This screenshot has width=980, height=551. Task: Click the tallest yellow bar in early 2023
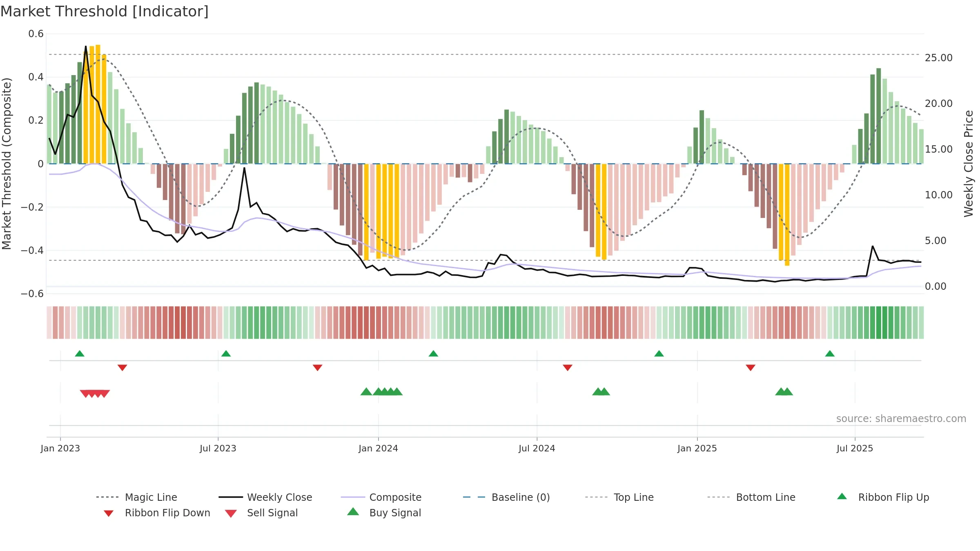coord(98,104)
